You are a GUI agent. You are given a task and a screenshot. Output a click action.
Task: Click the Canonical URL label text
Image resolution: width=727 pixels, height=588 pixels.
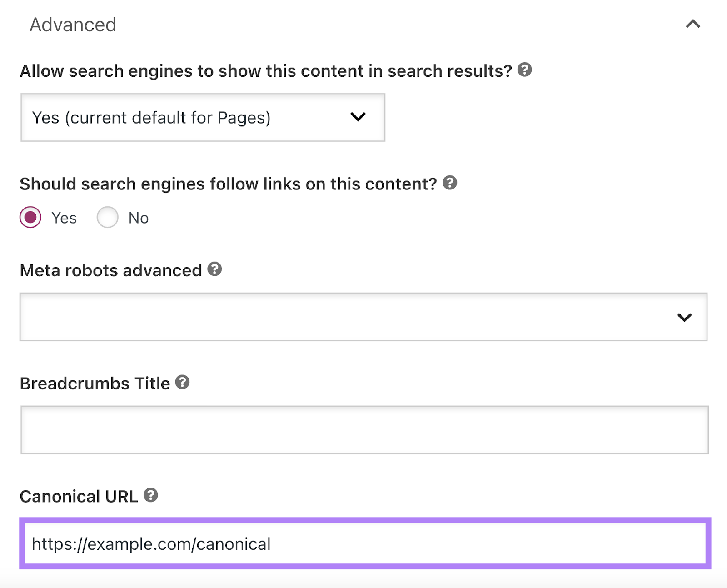pos(79,495)
